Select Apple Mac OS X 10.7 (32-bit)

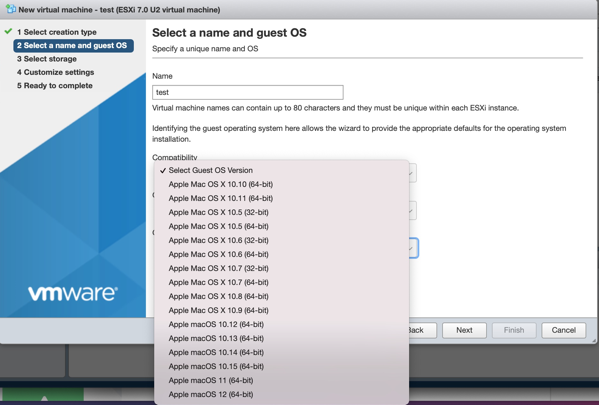tap(282, 268)
